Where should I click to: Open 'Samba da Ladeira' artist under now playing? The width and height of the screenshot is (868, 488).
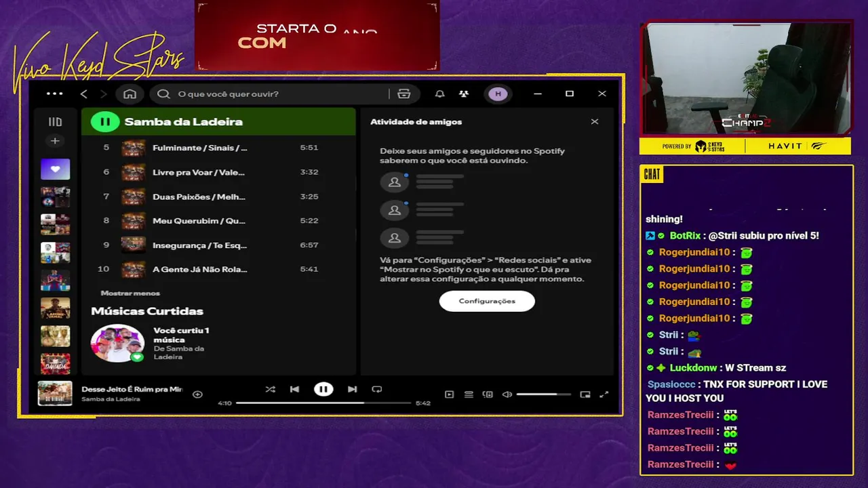(x=111, y=399)
